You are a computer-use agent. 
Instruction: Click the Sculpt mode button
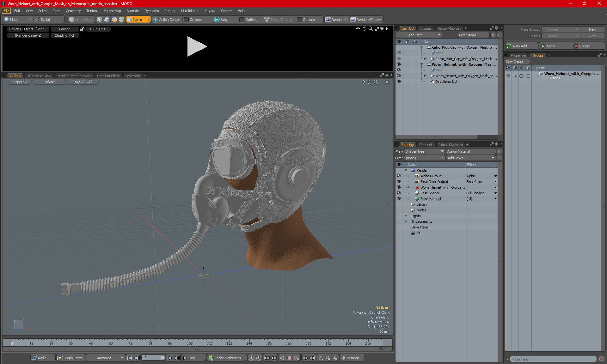point(43,19)
